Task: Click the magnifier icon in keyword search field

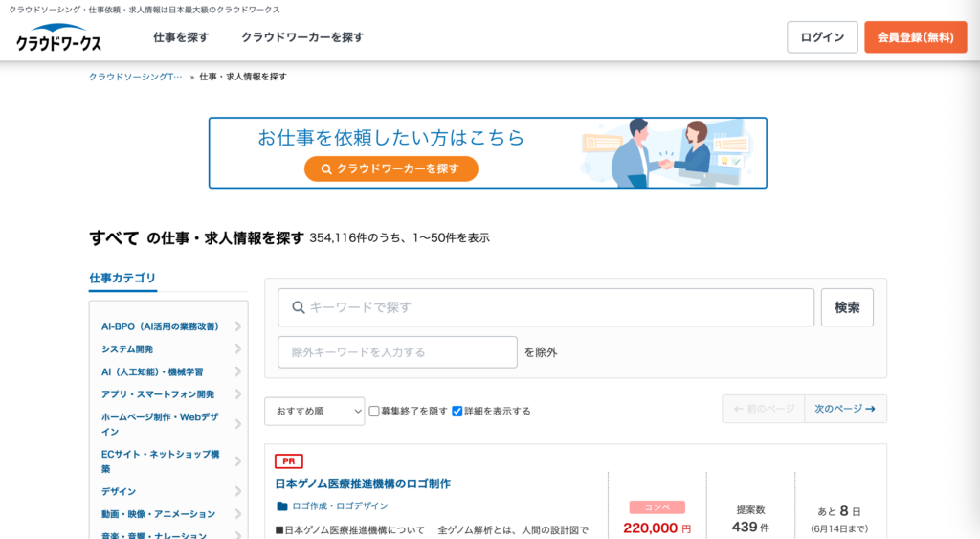Action: click(x=299, y=307)
